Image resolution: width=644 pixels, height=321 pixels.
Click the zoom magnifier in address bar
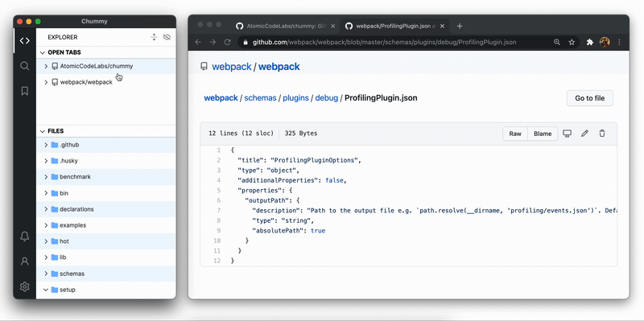[557, 43]
